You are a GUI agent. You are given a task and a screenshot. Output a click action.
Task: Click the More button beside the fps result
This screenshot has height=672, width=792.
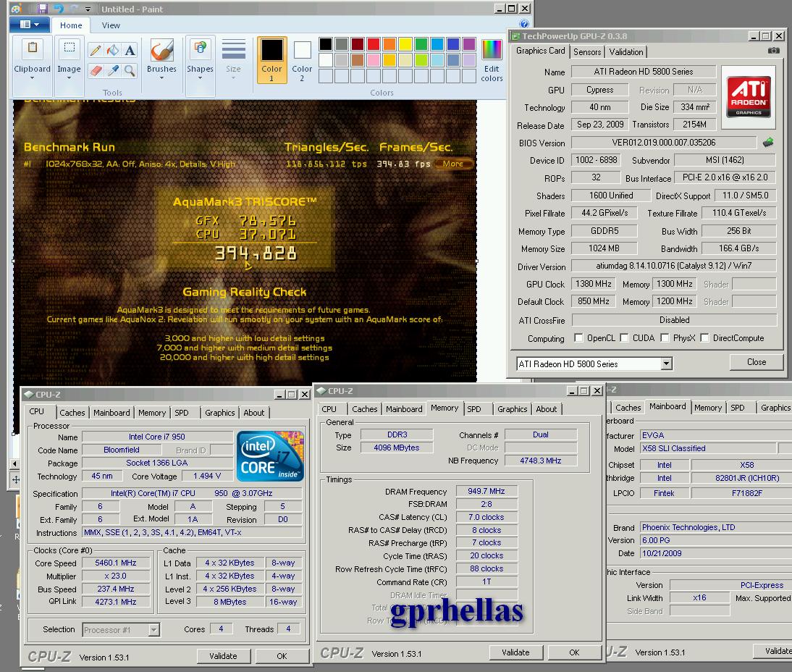[x=453, y=164]
